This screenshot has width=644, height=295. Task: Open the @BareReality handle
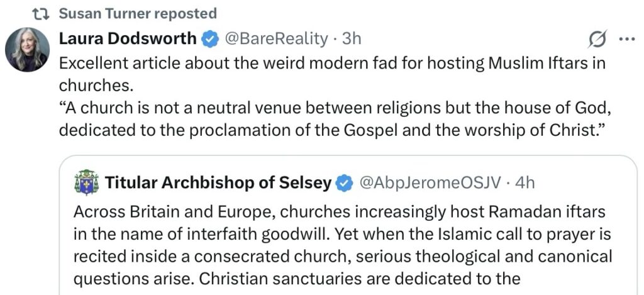(276, 39)
